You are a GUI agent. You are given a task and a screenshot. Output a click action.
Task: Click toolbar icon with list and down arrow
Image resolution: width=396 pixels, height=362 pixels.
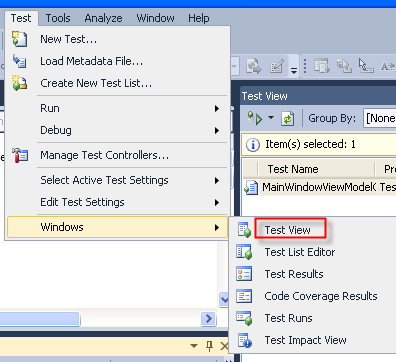(x=322, y=66)
